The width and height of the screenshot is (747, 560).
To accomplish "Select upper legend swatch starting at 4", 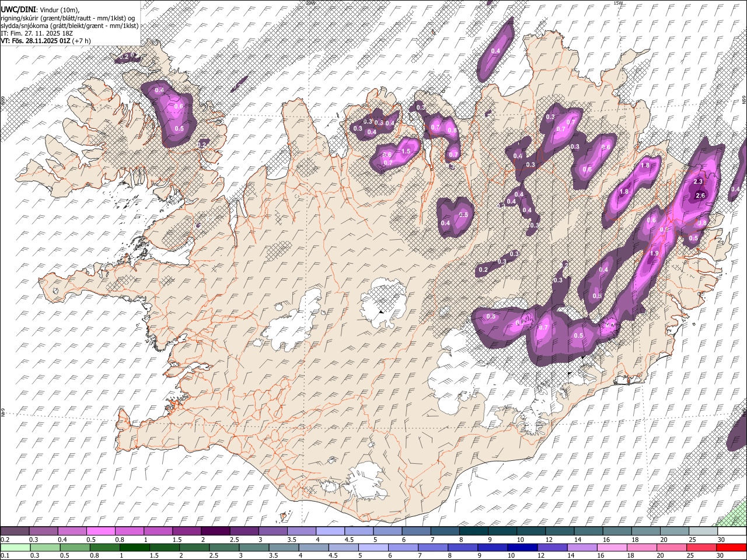I will 330,531.
